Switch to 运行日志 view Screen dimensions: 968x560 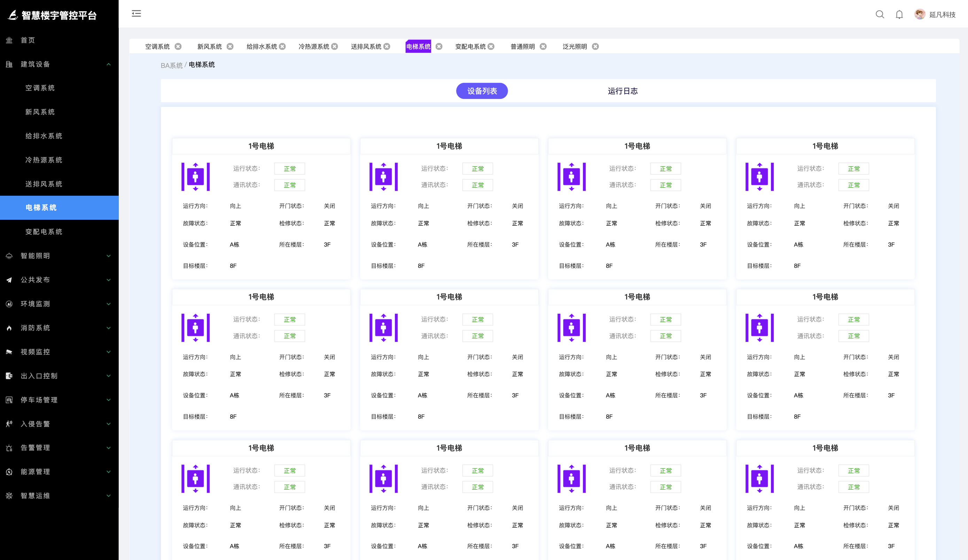(x=622, y=91)
